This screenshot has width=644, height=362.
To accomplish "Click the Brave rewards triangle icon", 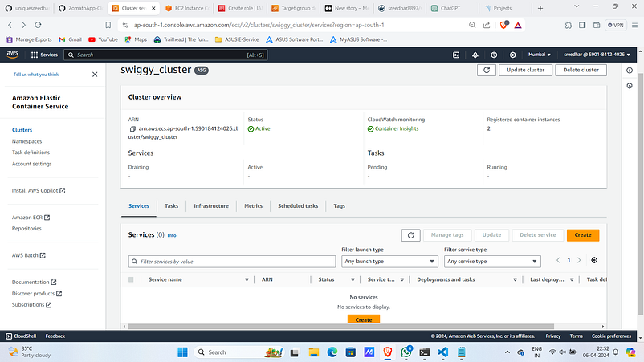I will (x=518, y=25).
